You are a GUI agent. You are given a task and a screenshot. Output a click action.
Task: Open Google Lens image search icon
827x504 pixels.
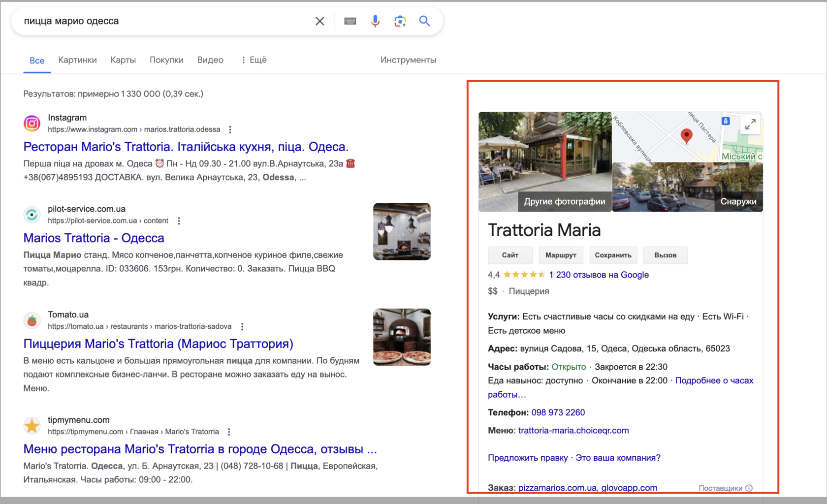tap(400, 21)
